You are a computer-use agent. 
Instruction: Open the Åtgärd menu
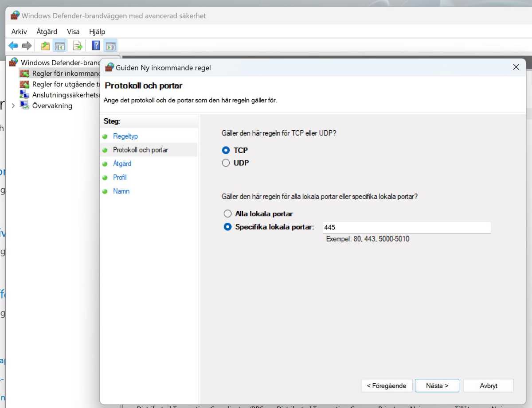click(x=47, y=31)
